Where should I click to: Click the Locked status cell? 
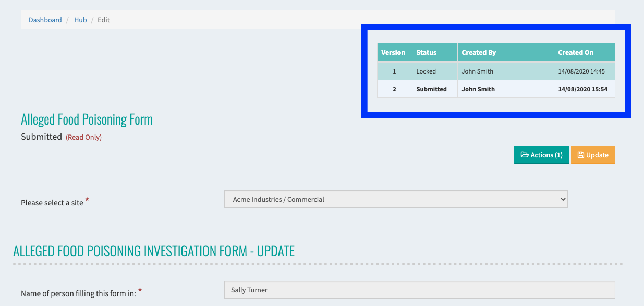click(435, 71)
